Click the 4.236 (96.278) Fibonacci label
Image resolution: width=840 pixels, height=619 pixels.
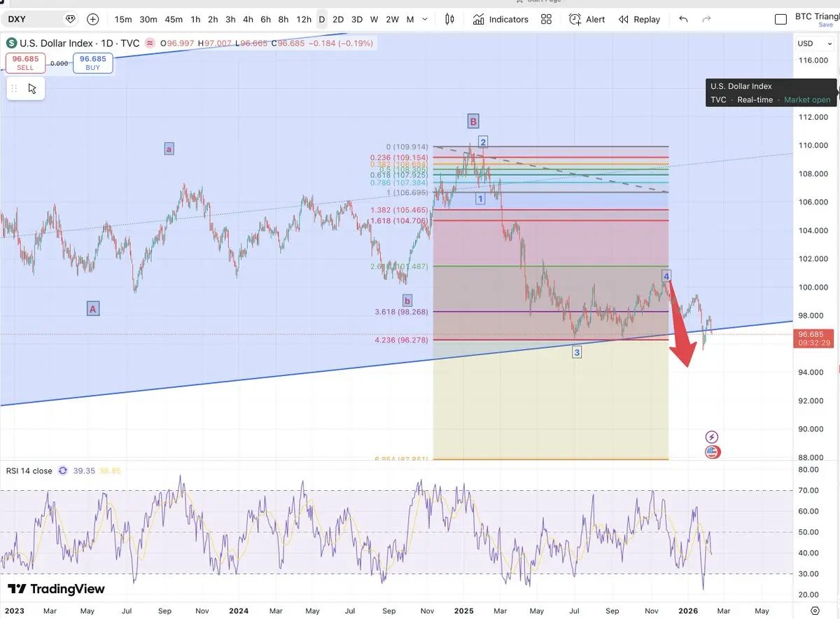click(401, 340)
